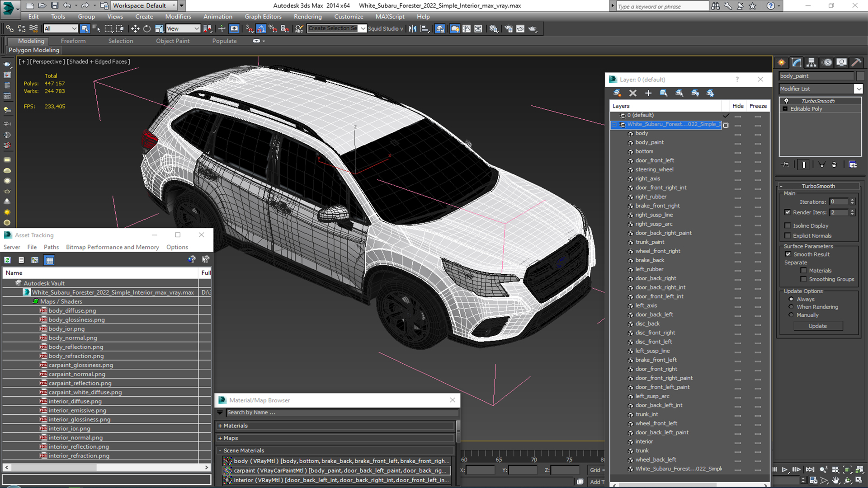Click Save File icon in title bar
Viewport: 868px width, 488px height.
(x=54, y=5)
